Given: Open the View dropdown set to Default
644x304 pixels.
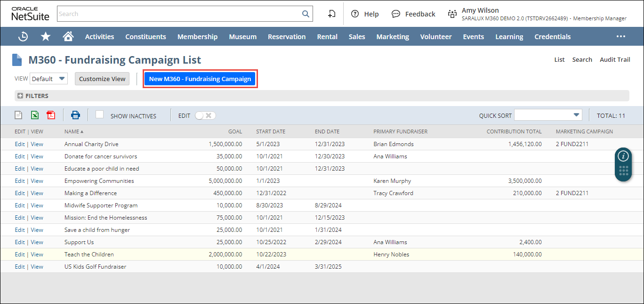Looking at the screenshot, I should click(49, 79).
